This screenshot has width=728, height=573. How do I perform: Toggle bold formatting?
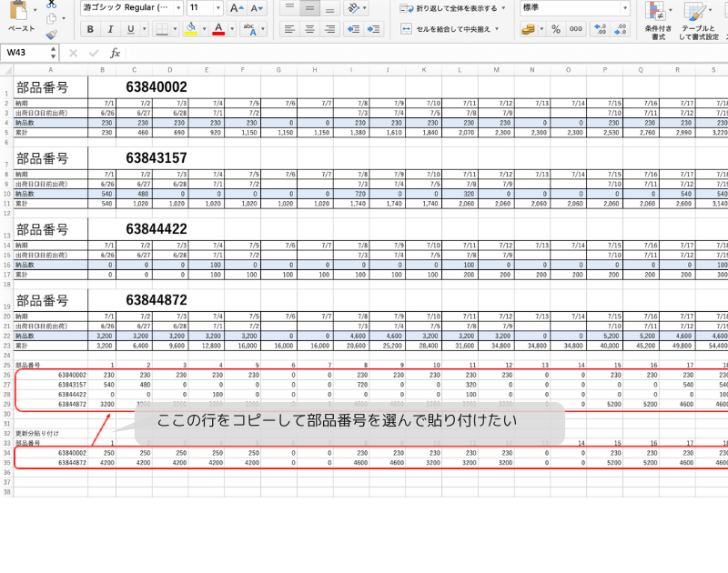coord(90,29)
